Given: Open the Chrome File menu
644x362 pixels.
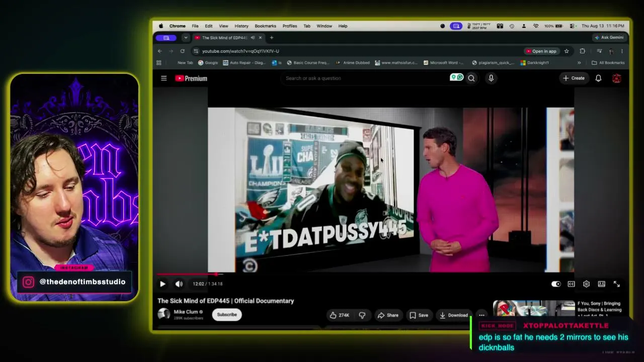Looking at the screenshot, I should (195, 26).
